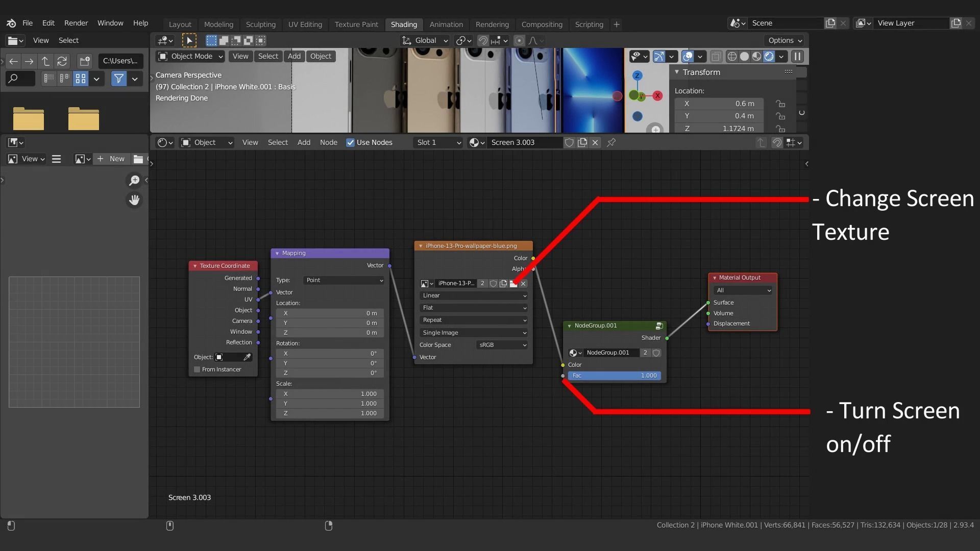Click the fake user shield on NodeGroup.001
This screenshot has width=980, height=551.
656,353
